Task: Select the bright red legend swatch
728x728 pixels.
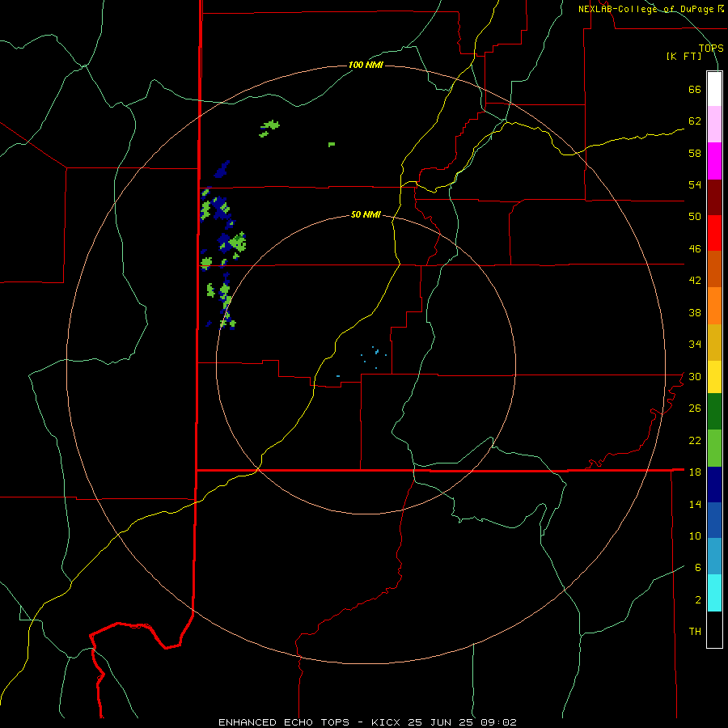Action: [x=714, y=233]
